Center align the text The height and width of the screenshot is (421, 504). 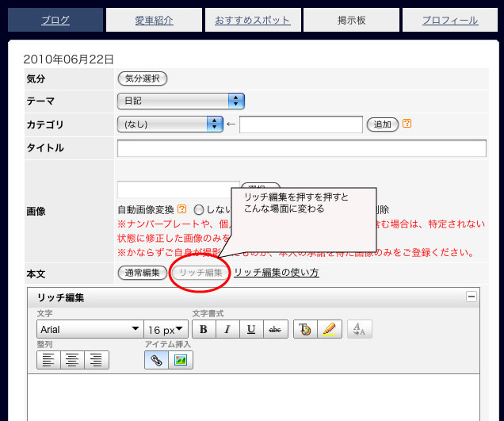point(72,360)
